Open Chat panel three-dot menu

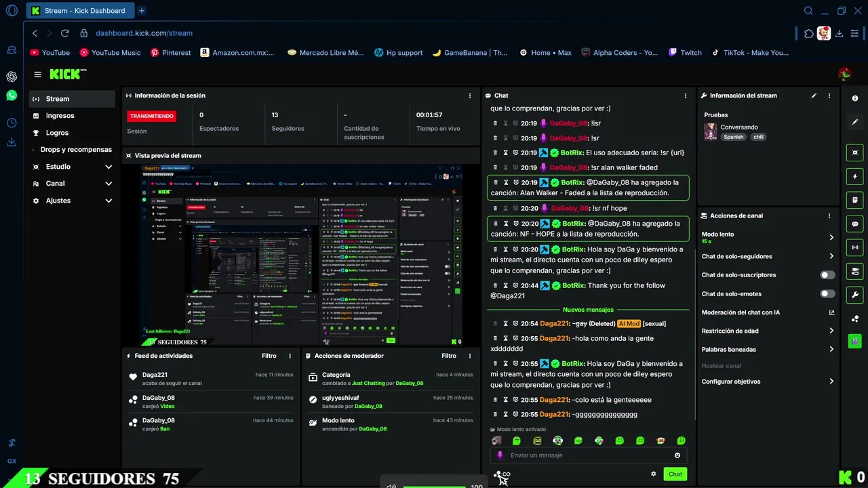(x=686, y=96)
